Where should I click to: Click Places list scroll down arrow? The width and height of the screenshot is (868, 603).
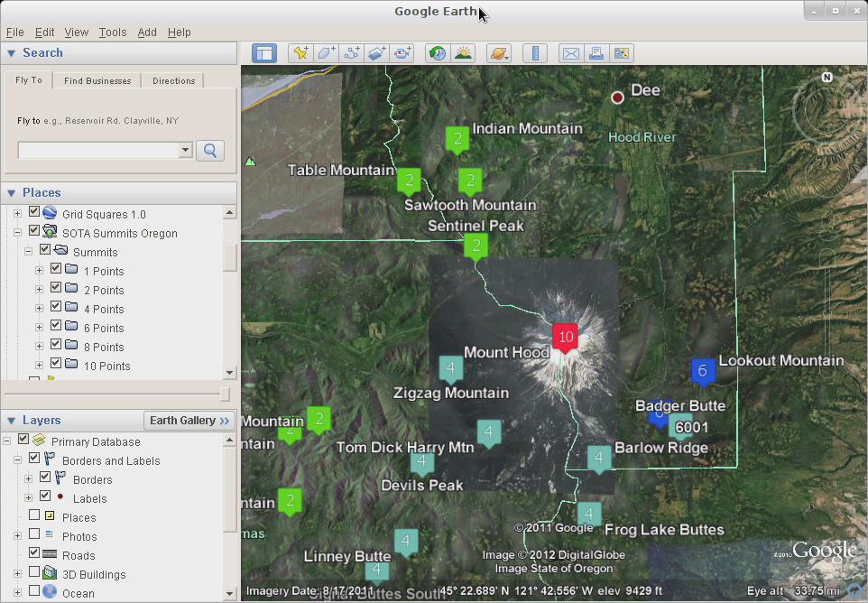(230, 373)
